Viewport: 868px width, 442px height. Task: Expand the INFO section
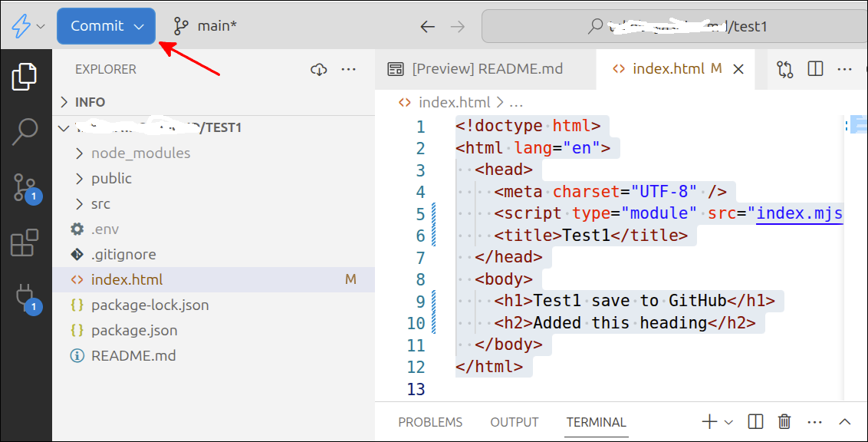tap(90, 102)
